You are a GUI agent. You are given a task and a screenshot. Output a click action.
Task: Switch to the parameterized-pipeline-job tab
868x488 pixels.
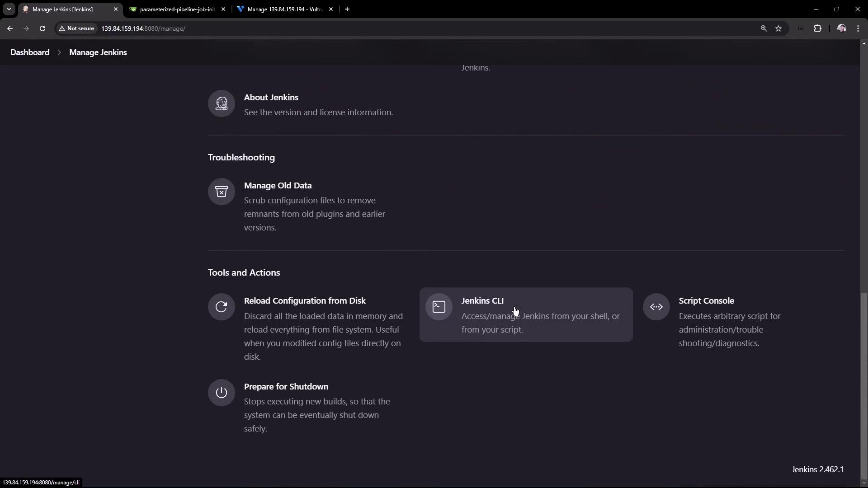click(177, 9)
